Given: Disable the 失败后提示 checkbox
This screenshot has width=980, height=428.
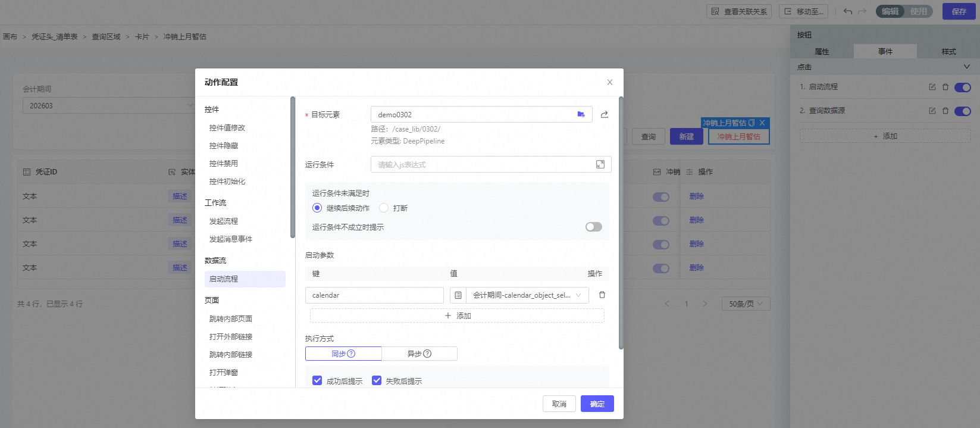Looking at the screenshot, I should (377, 380).
